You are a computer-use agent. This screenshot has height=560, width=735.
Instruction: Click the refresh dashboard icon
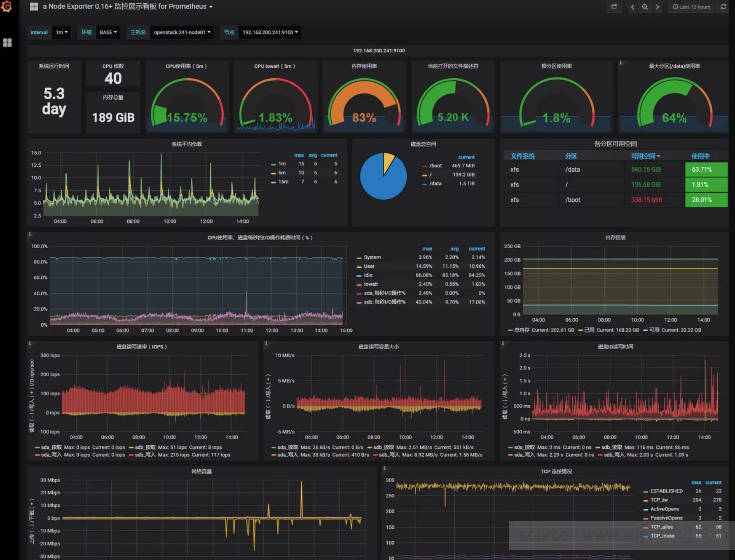tap(723, 7)
